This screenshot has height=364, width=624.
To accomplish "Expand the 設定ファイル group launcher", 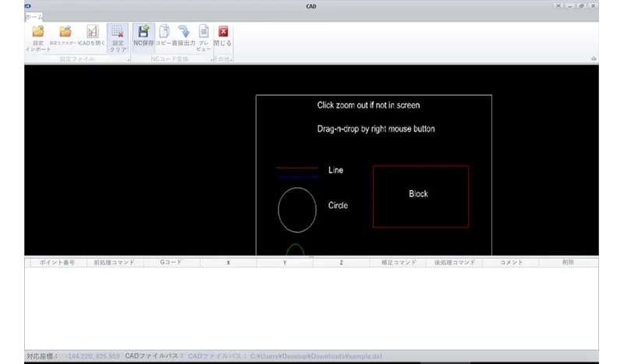I will coord(129,60).
